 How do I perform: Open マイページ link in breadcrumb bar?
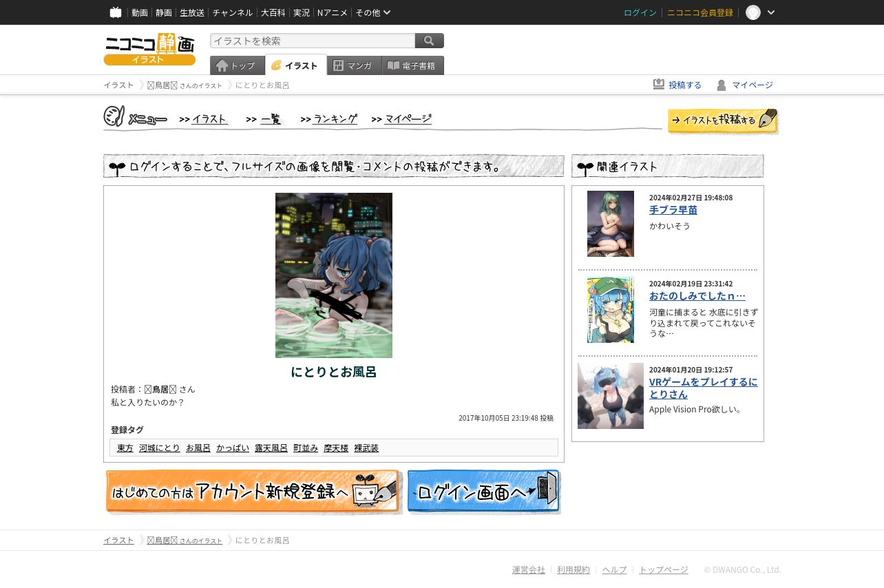(x=753, y=85)
